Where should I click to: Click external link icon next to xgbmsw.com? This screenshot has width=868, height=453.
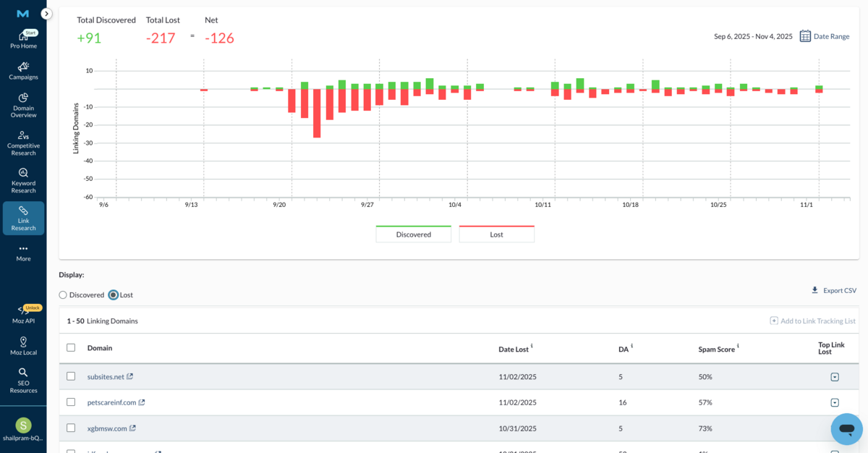click(x=133, y=428)
